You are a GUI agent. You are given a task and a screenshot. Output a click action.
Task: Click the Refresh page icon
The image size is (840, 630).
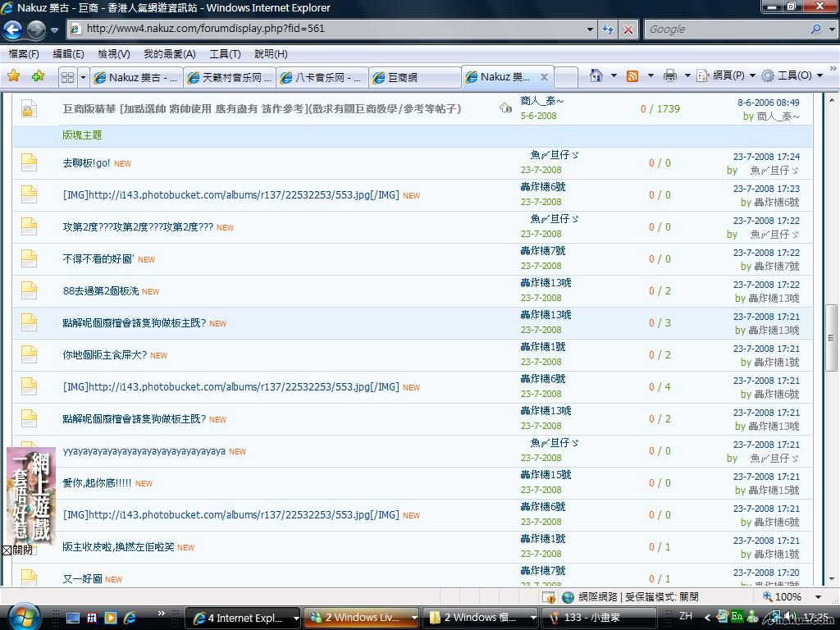point(608,29)
